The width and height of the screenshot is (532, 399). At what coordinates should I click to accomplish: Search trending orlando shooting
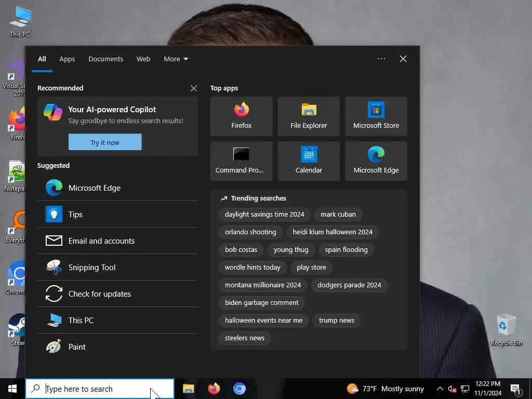pos(250,232)
